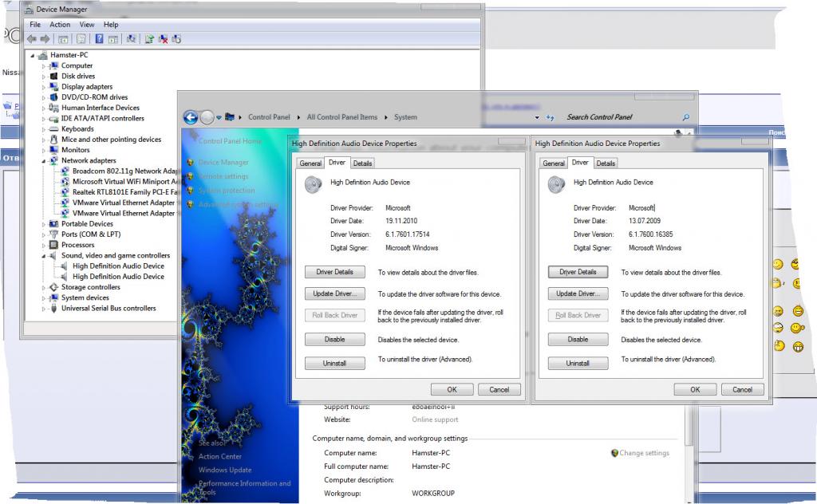Viewport: 817px width, 504px height.
Task: Click Scan for hardware changes toolbar icon
Action: click(x=130, y=38)
